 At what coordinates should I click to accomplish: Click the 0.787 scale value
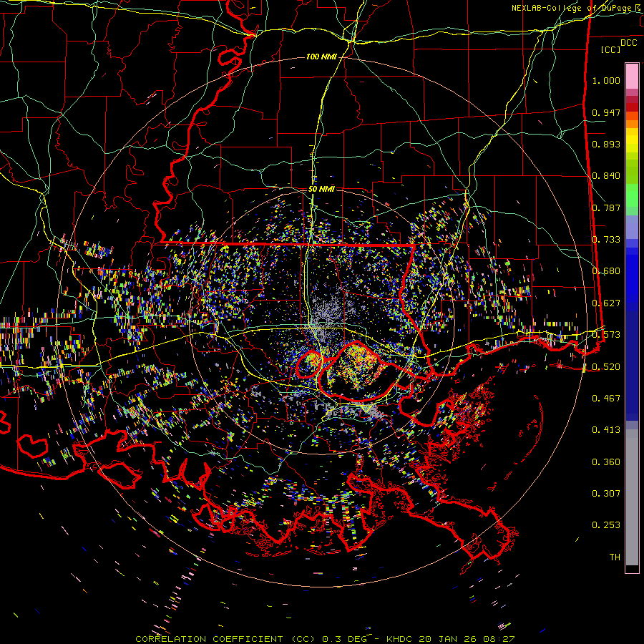pyautogui.click(x=606, y=208)
